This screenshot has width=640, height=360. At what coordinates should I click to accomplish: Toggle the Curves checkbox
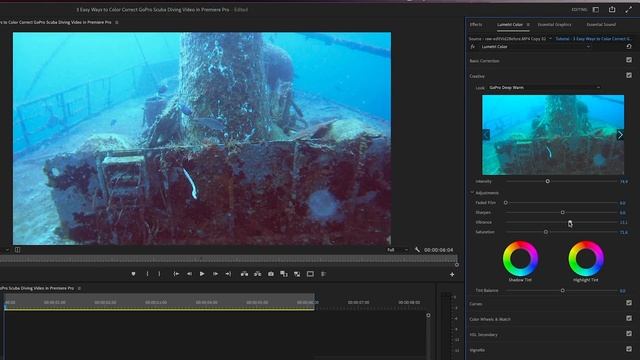pos(629,303)
